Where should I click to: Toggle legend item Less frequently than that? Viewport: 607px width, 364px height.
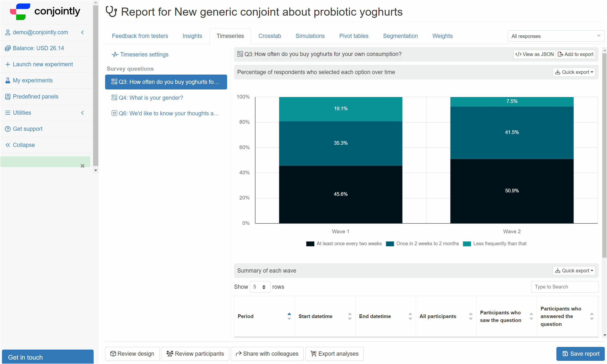click(x=495, y=243)
